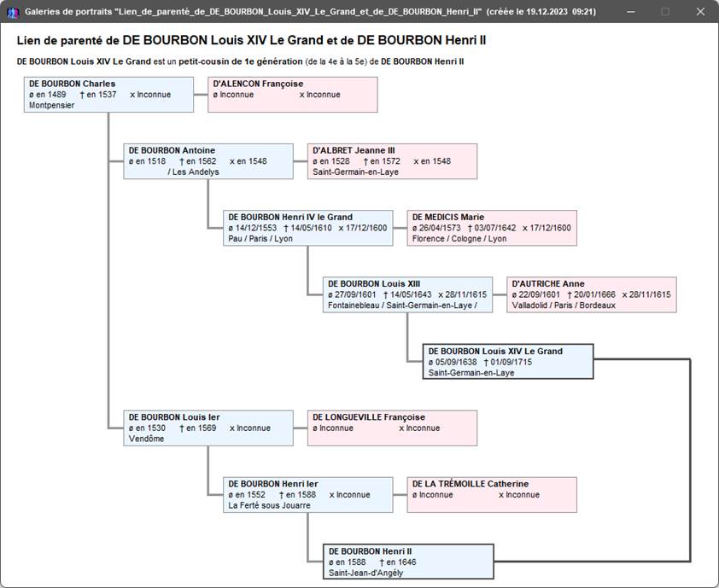Viewport: 719px width, 588px height.
Task: Click death year '† en 1588' of Henri Ier
Action: (298, 495)
